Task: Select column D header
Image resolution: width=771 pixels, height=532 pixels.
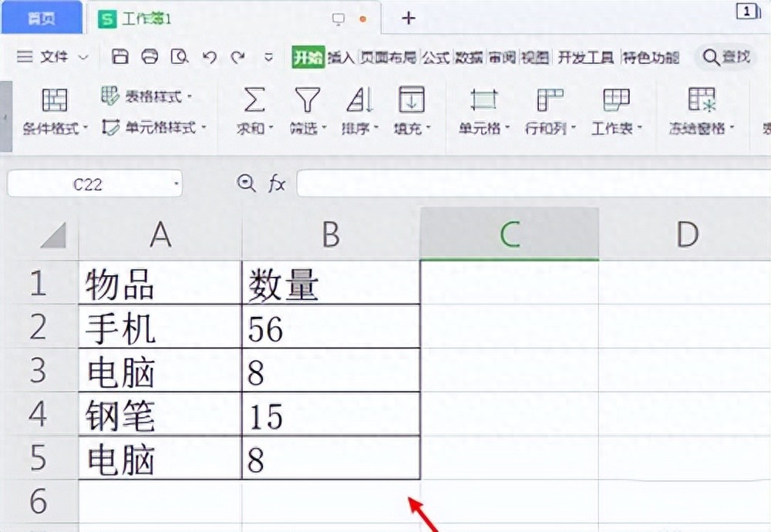Action: coord(685,234)
